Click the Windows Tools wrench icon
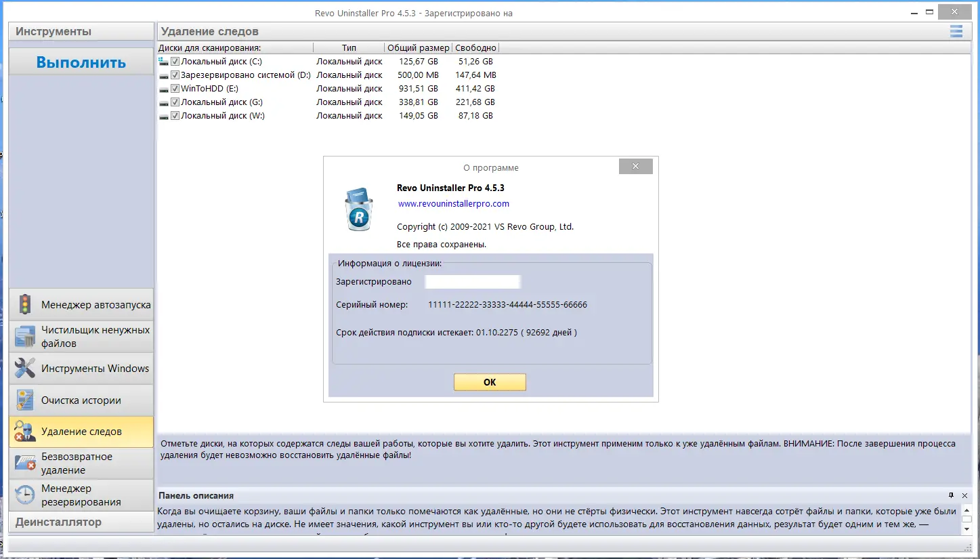 25,369
